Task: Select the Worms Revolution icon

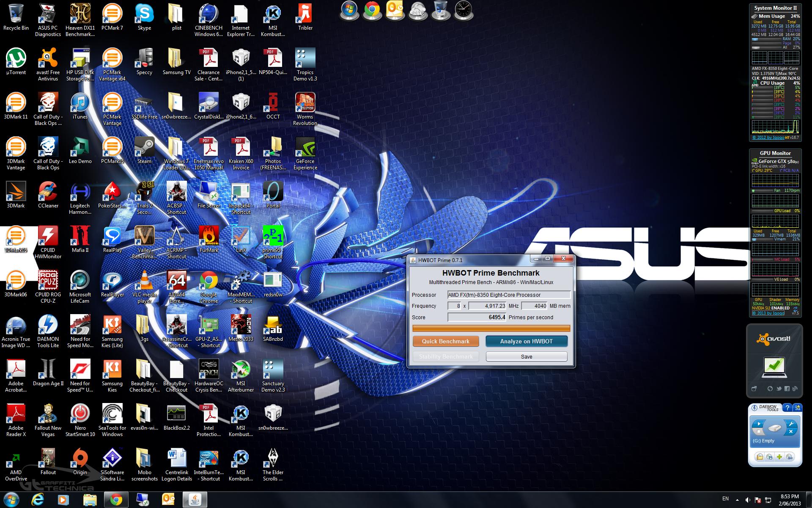Action: [x=305, y=108]
